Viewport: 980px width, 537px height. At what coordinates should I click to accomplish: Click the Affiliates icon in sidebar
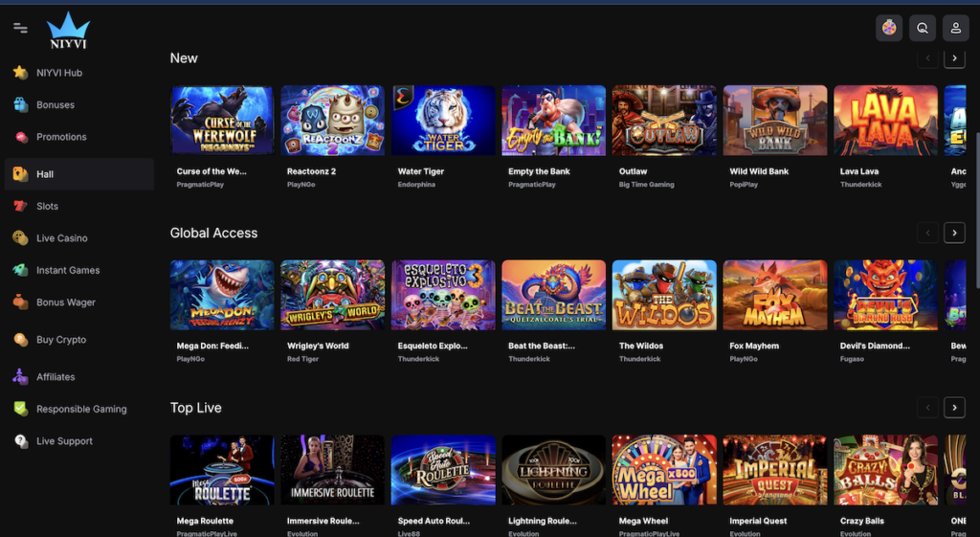pos(21,377)
